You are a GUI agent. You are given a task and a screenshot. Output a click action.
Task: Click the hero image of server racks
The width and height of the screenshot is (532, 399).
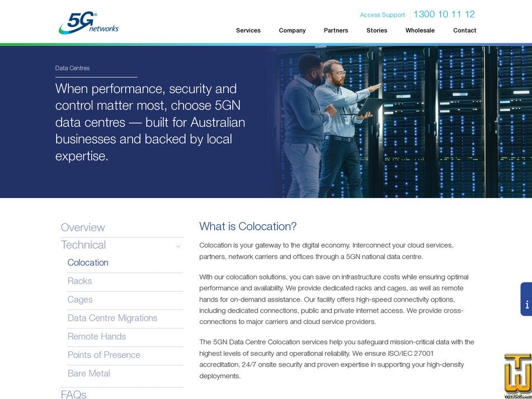tap(401, 122)
